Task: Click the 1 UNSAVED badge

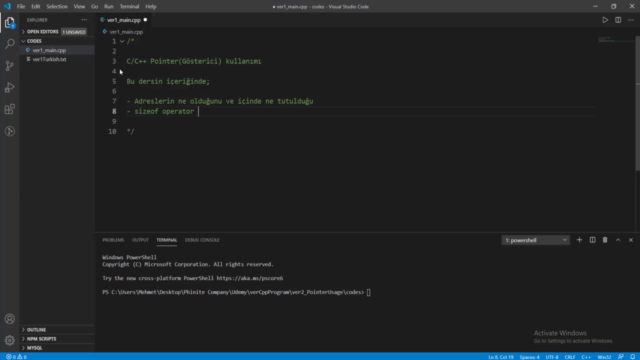Action: [x=74, y=32]
